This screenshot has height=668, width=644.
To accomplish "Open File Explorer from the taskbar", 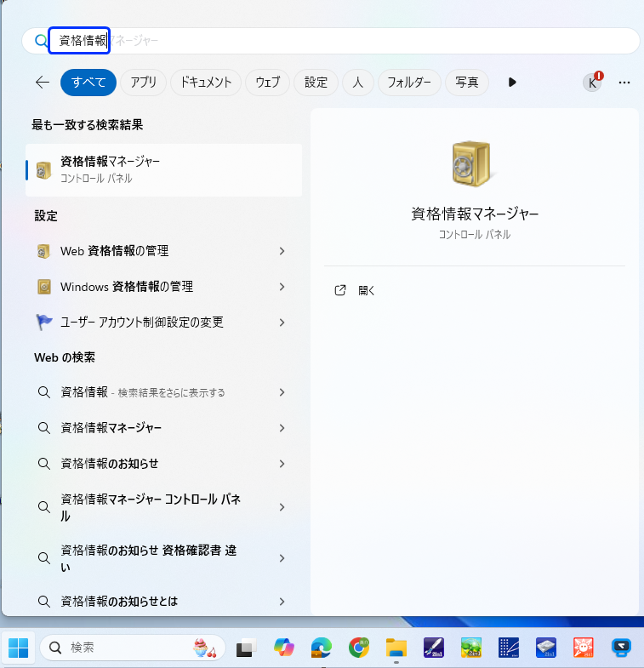I will (396, 648).
